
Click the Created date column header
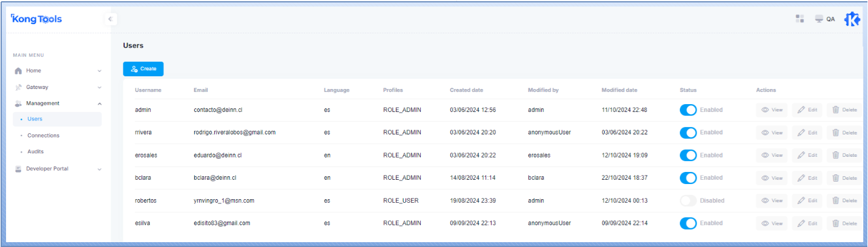click(466, 90)
